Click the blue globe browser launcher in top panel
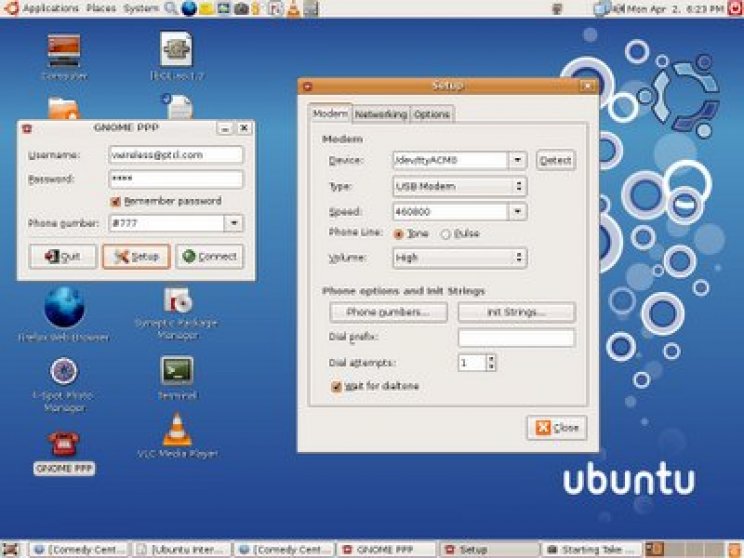This screenshot has width=744, height=558. point(189,8)
